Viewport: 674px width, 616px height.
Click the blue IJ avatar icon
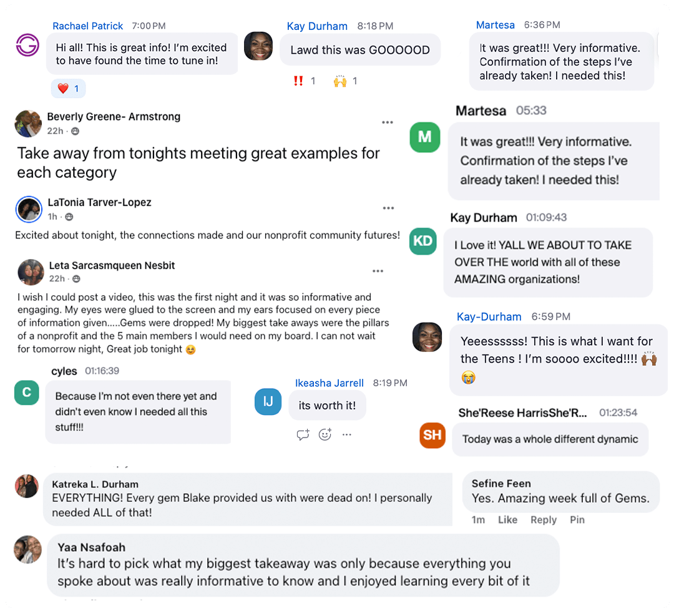click(268, 402)
